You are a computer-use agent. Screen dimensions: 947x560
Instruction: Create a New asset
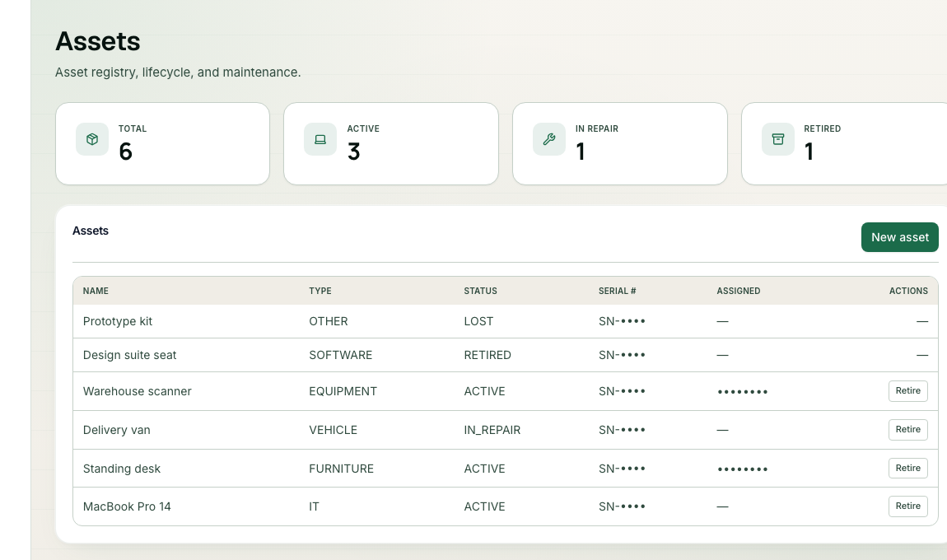pos(899,237)
